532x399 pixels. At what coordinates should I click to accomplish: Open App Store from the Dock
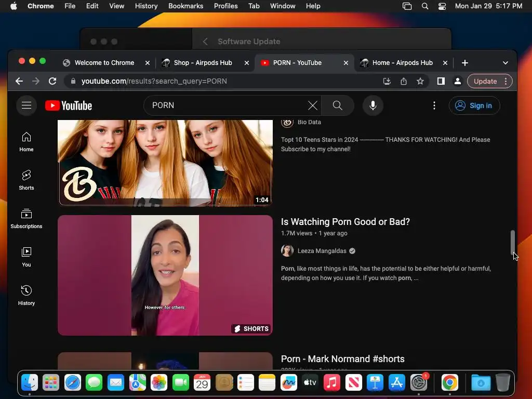point(396,383)
